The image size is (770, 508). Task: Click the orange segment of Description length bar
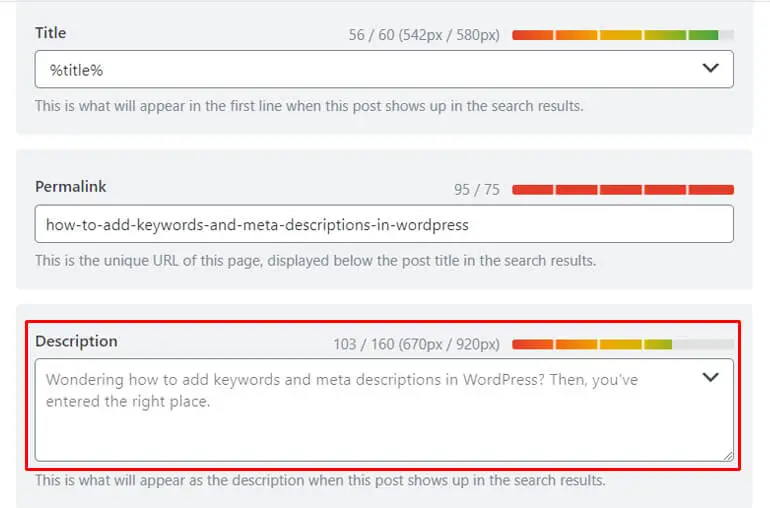pos(576,344)
